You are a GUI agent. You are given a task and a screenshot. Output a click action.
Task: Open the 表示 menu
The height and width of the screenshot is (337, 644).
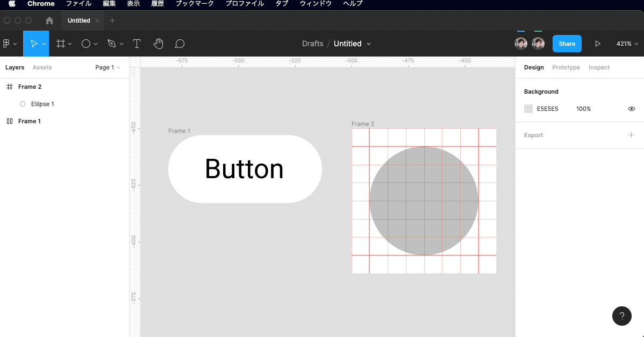(133, 4)
